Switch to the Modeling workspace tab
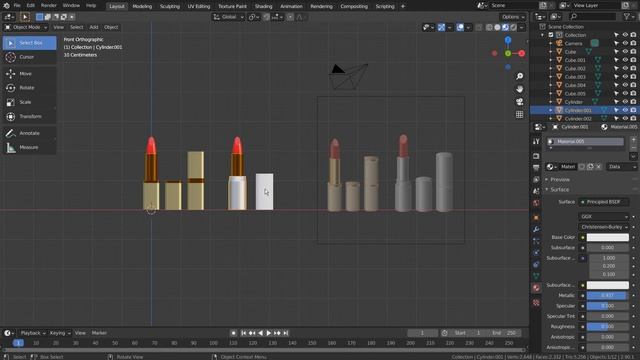 [142, 6]
